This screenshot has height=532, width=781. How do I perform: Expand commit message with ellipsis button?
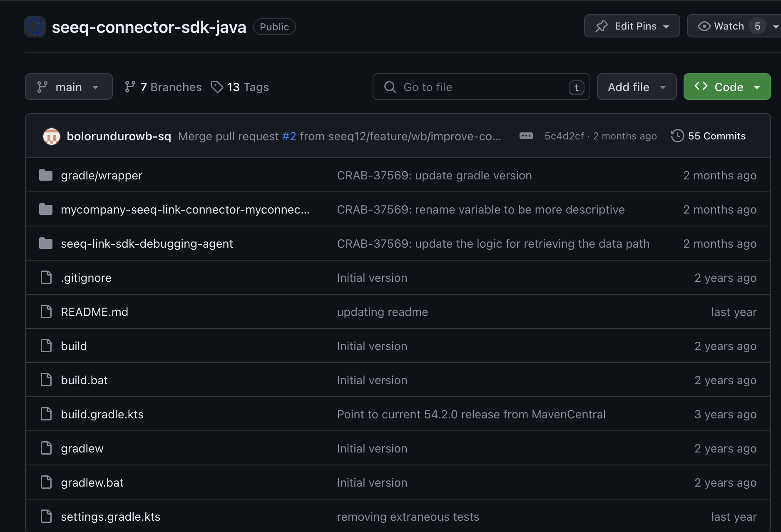point(526,136)
